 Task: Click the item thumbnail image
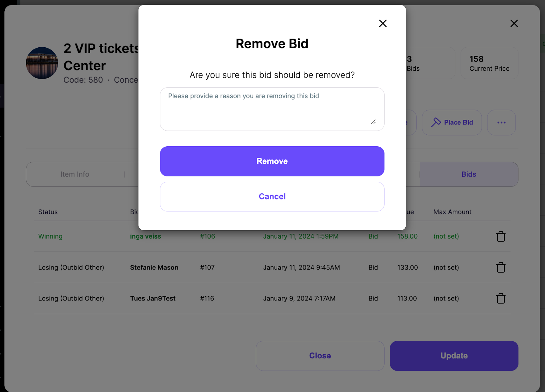coord(42,63)
